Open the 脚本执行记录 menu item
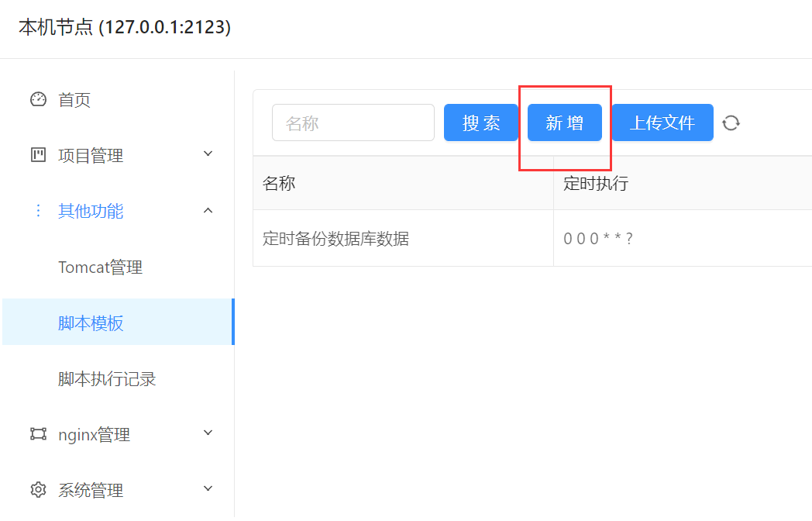812x521 pixels. 107,379
